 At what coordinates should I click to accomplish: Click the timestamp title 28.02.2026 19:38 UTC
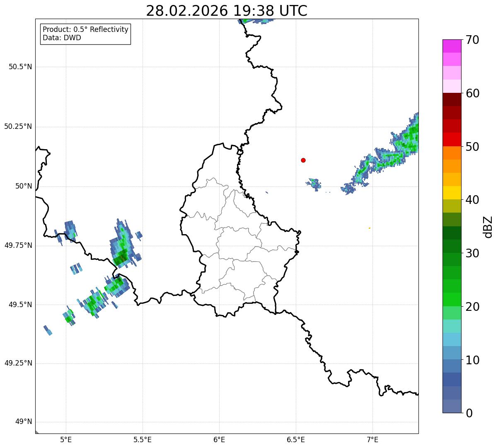(x=227, y=11)
